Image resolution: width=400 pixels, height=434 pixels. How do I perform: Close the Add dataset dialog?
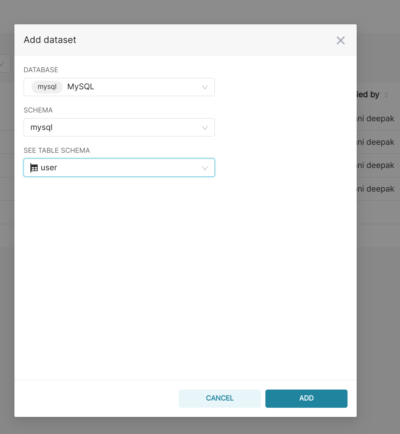[340, 40]
